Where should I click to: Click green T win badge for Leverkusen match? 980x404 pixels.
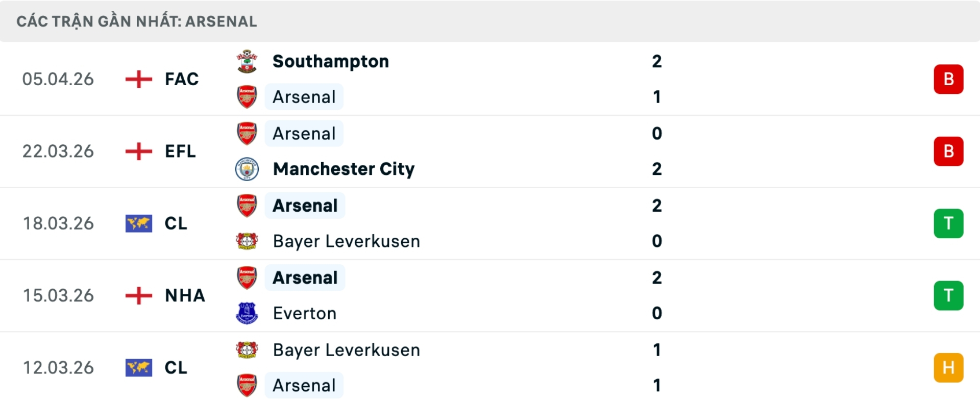[x=948, y=223]
